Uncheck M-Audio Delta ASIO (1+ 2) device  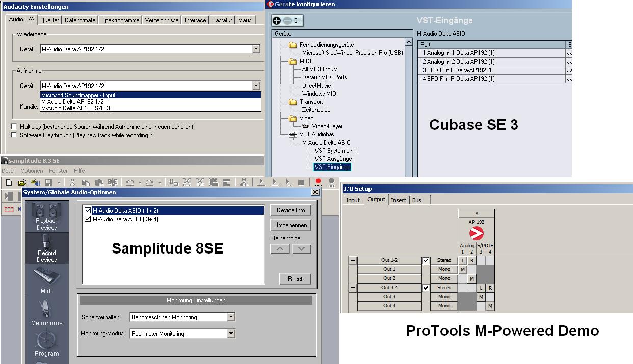pyautogui.click(x=88, y=210)
